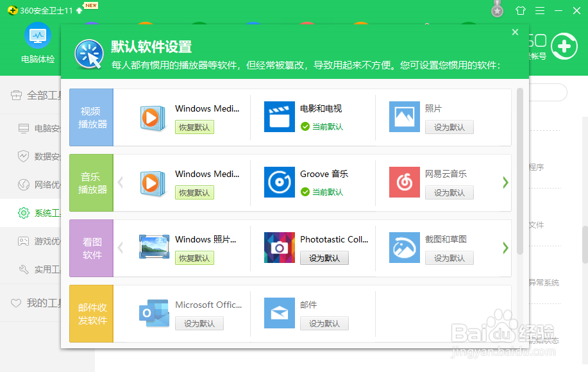588x372 pixels.
Task: Open the hamburger main menu
Action: coord(539,10)
